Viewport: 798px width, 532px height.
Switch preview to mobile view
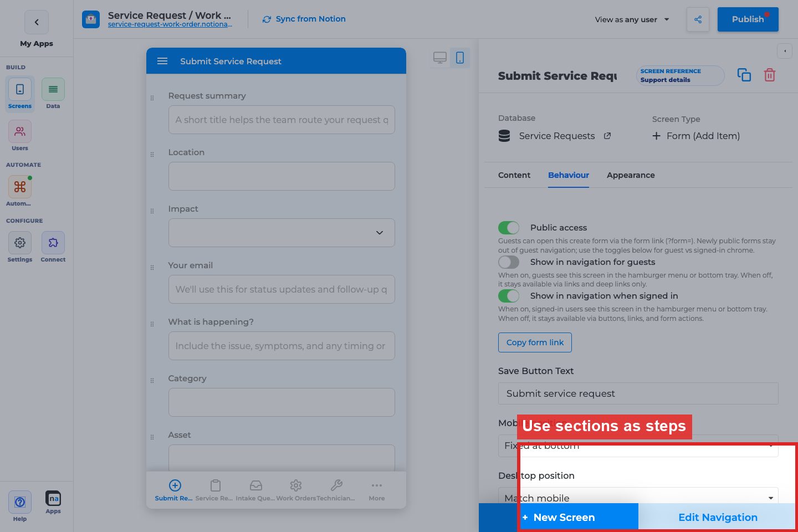point(460,58)
